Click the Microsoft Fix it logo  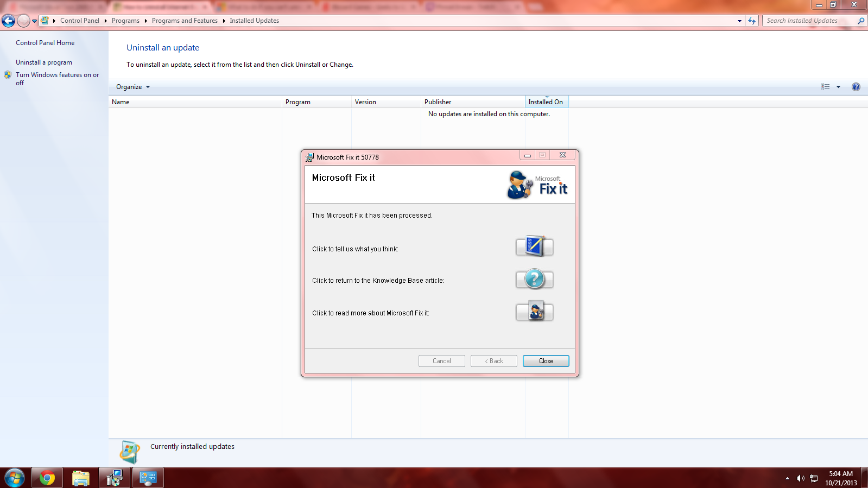coord(537,185)
